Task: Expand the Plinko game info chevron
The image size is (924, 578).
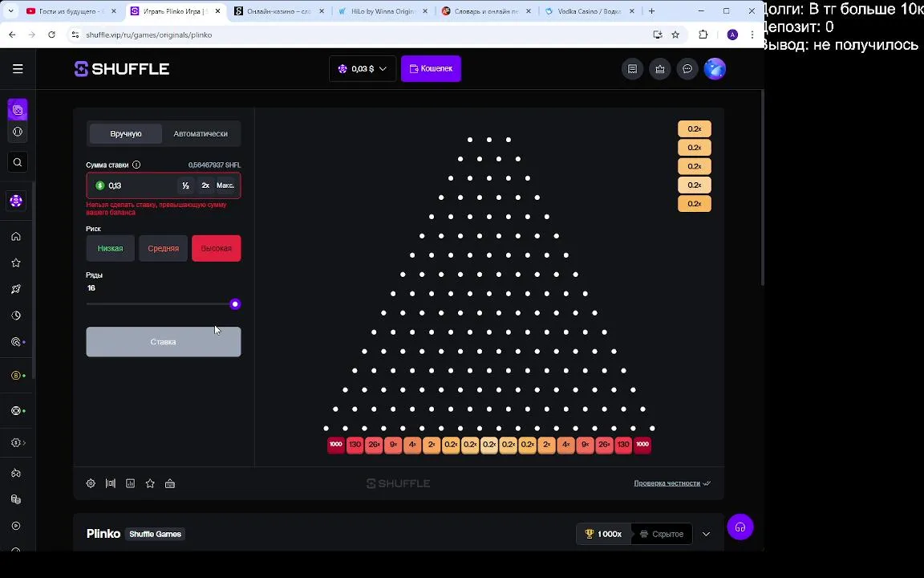Action: (706, 535)
